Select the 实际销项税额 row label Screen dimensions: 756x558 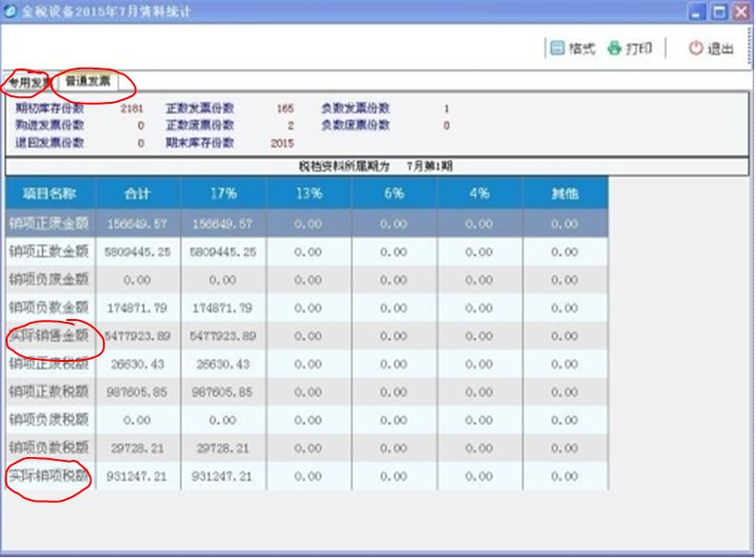coord(50,475)
